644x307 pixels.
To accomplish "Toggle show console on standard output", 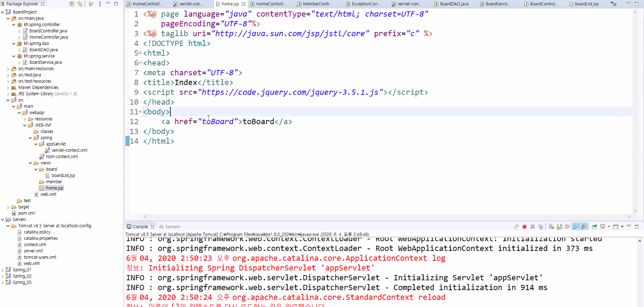I will click(x=575, y=227).
